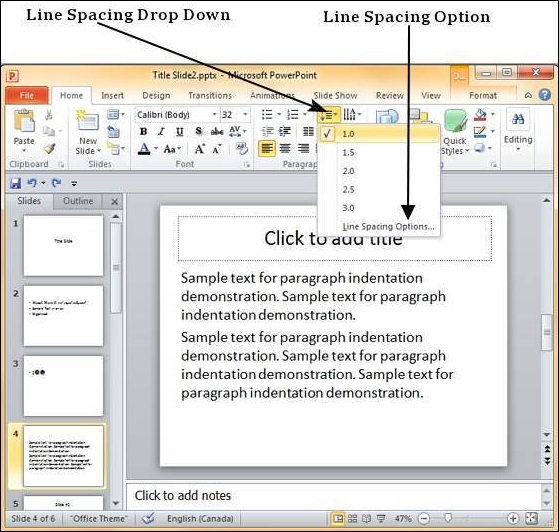Toggle text Shadow formatting
The width and height of the screenshot is (559, 532).
[x=199, y=132]
